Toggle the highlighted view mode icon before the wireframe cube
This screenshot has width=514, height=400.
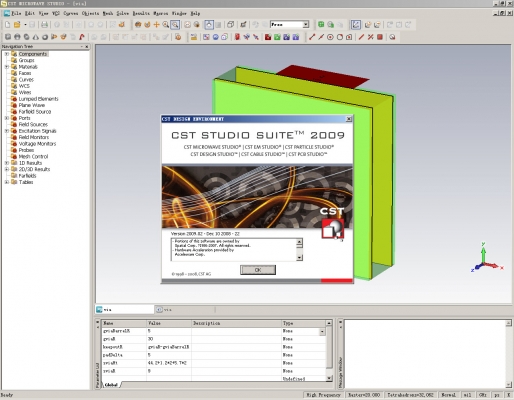209,25
